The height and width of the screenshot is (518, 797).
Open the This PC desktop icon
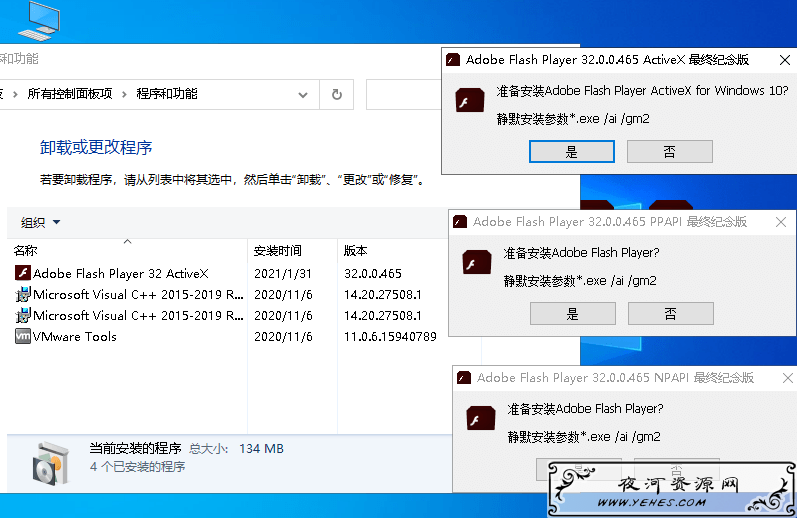coord(40,20)
